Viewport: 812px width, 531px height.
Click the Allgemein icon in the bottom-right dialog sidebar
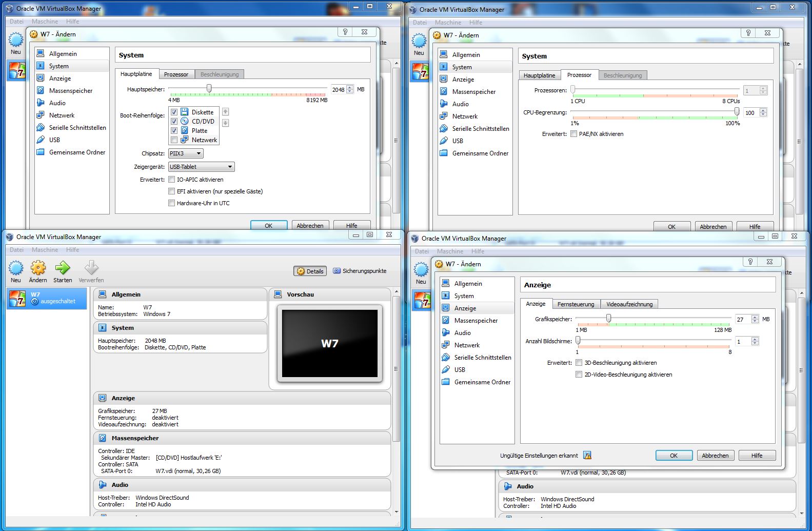tap(446, 283)
